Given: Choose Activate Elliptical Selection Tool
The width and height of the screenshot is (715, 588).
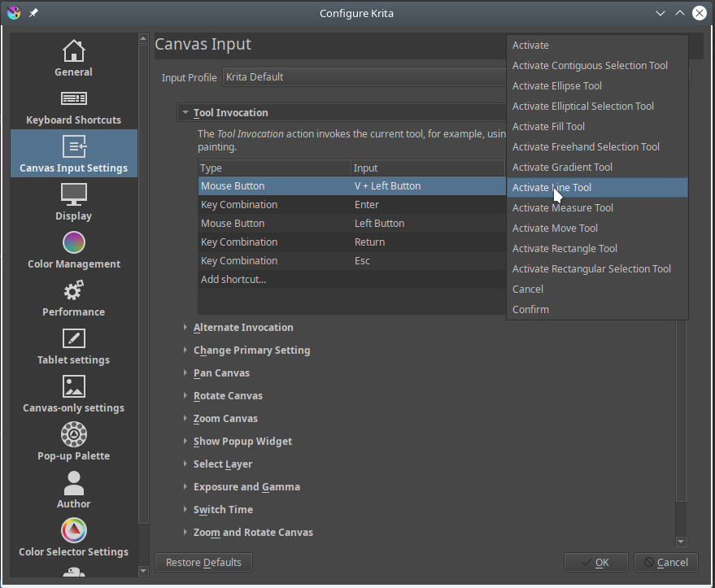Looking at the screenshot, I should point(597,107).
